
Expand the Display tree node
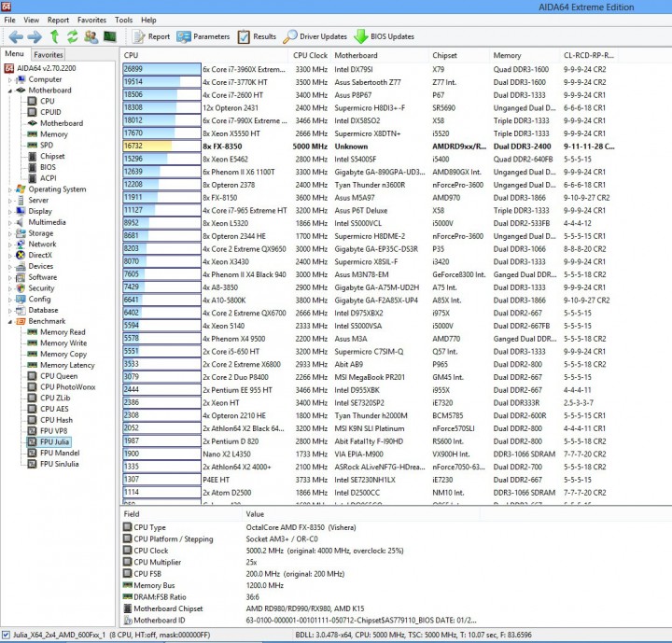click(9, 211)
